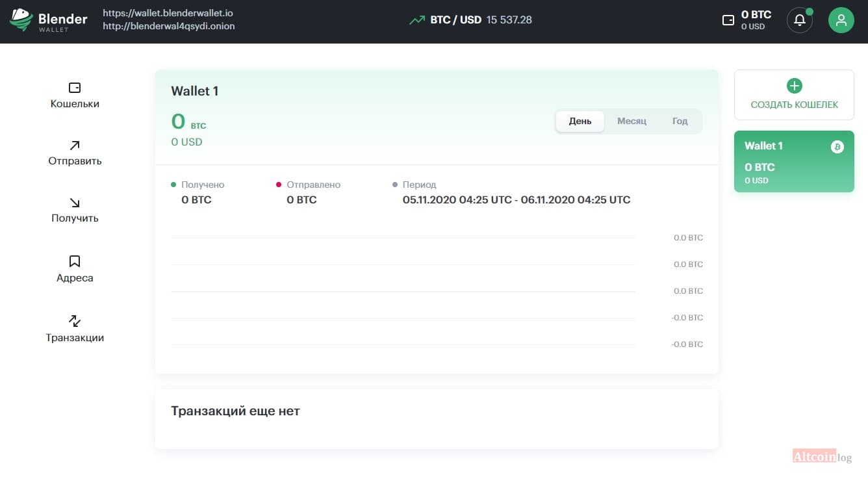Click the Blender Wallet logo
Screen dimensions: 868x477
[49, 21]
